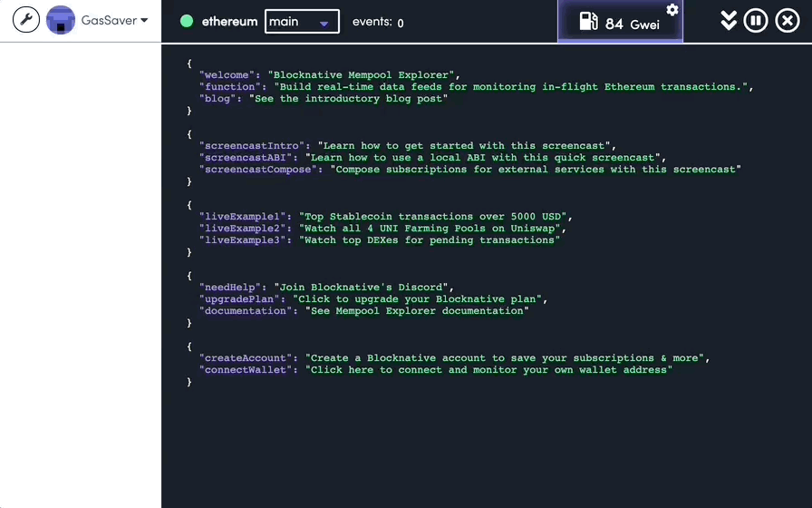Open the wrench configuration tool
Viewport: 812px width, 508px height.
tap(26, 20)
